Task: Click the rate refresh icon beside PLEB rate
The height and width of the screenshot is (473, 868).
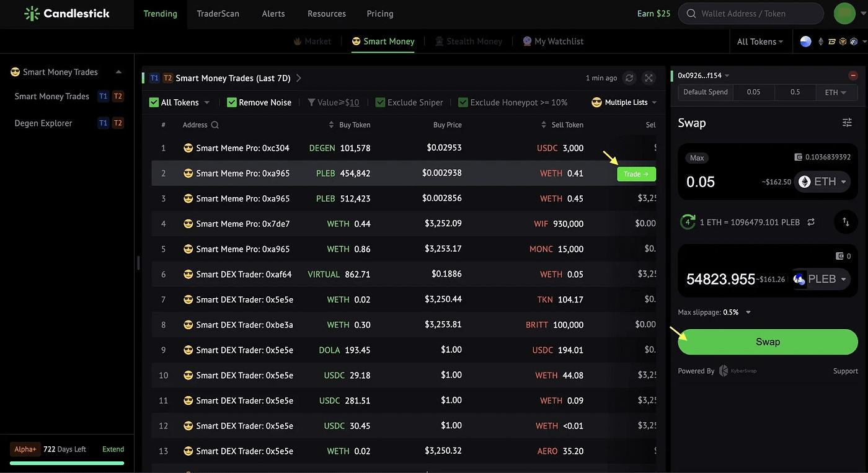Action: click(811, 222)
